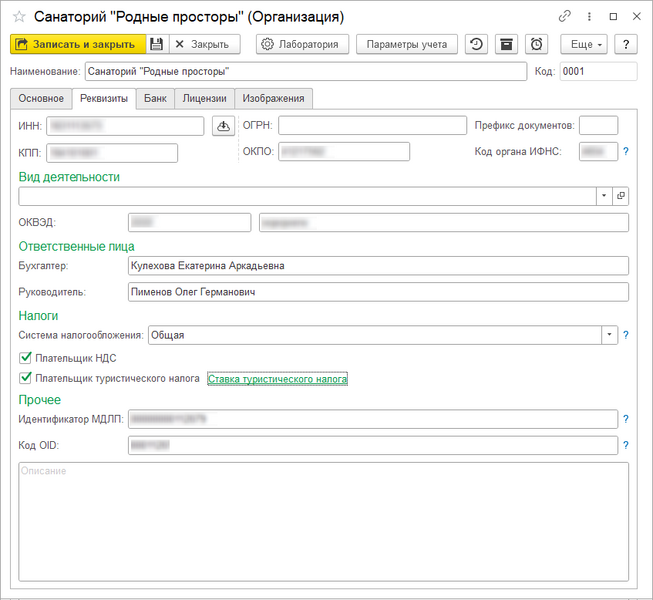Viewport: 653px width, 600px height.
Task: Click the fill-by-INN upload icon
Action: coord(223,125)
